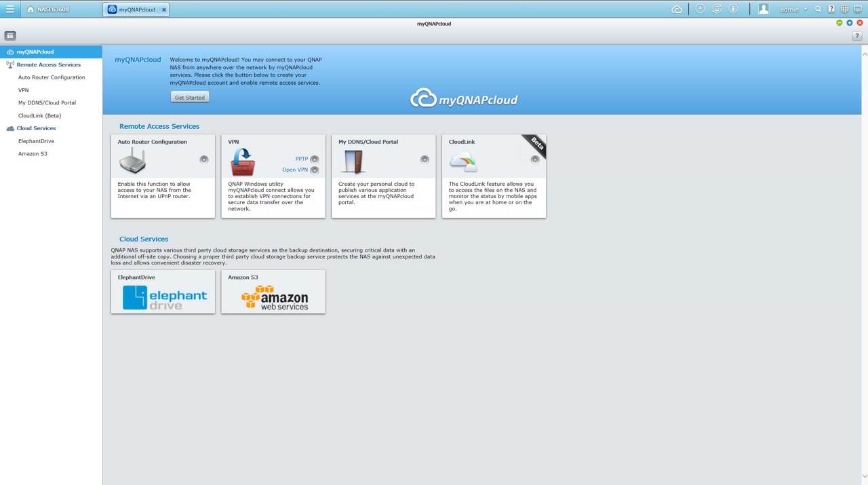Click the window help question mark button
This screenshot has width=868, height=485.
pos(856,36)
